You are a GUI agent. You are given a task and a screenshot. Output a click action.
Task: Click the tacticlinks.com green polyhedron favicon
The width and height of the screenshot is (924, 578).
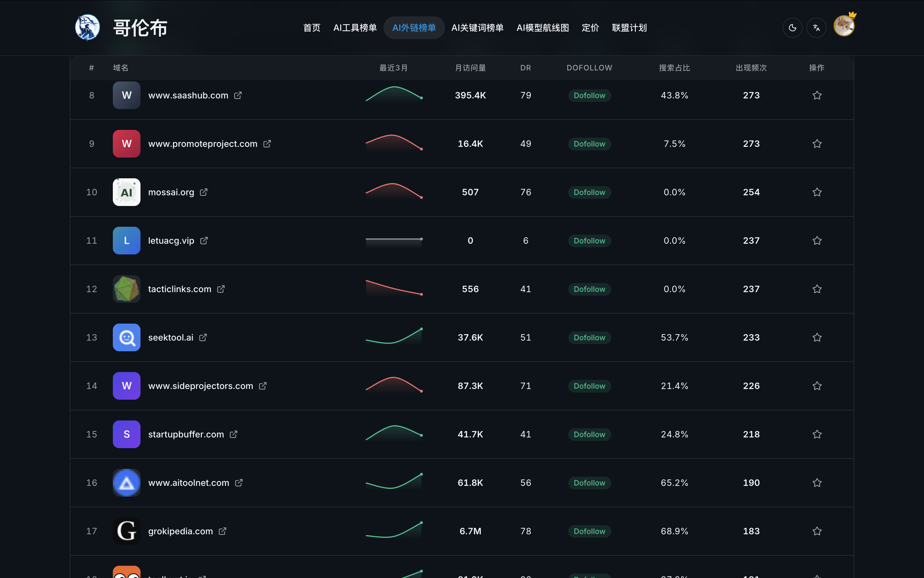pyautogui.click(x=126, y=289)
